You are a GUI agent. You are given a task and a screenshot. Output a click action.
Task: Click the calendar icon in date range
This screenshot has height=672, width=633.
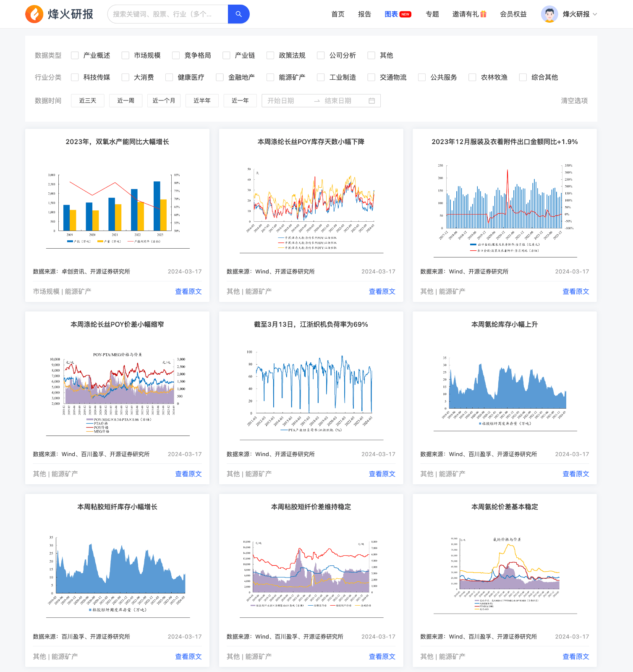pyautogui.click(x=371, y=101)
